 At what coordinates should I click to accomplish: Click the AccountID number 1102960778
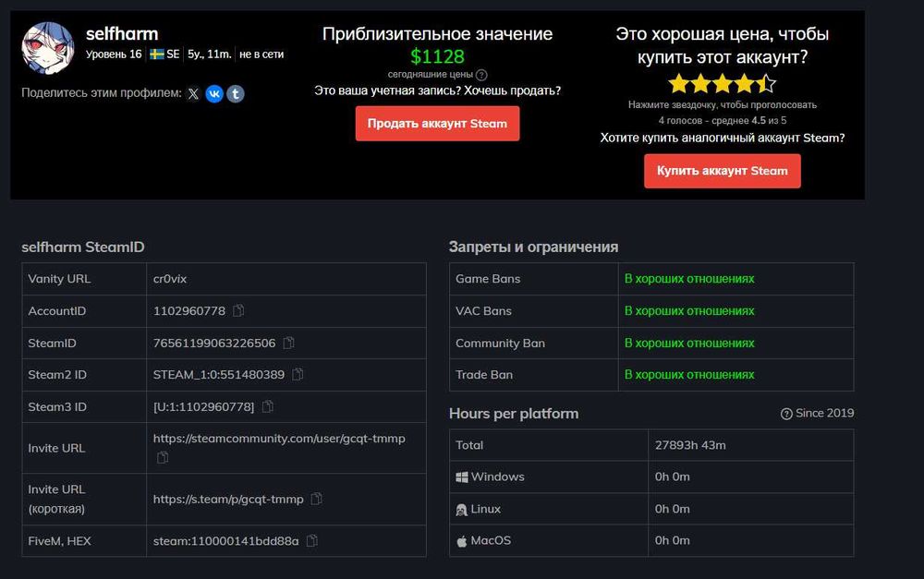(189, 310)
